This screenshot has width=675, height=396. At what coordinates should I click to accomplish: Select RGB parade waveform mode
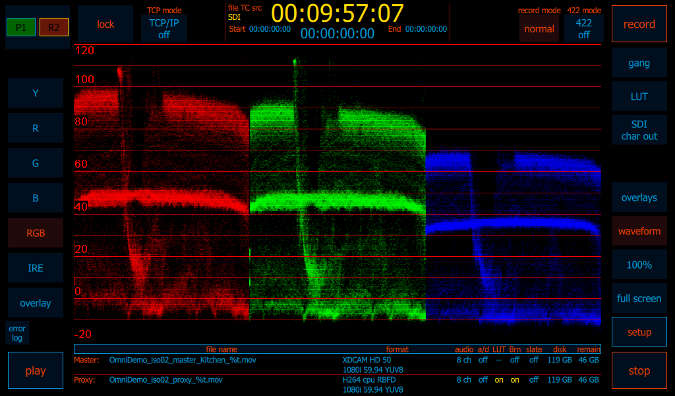click(x=36, y=233)
